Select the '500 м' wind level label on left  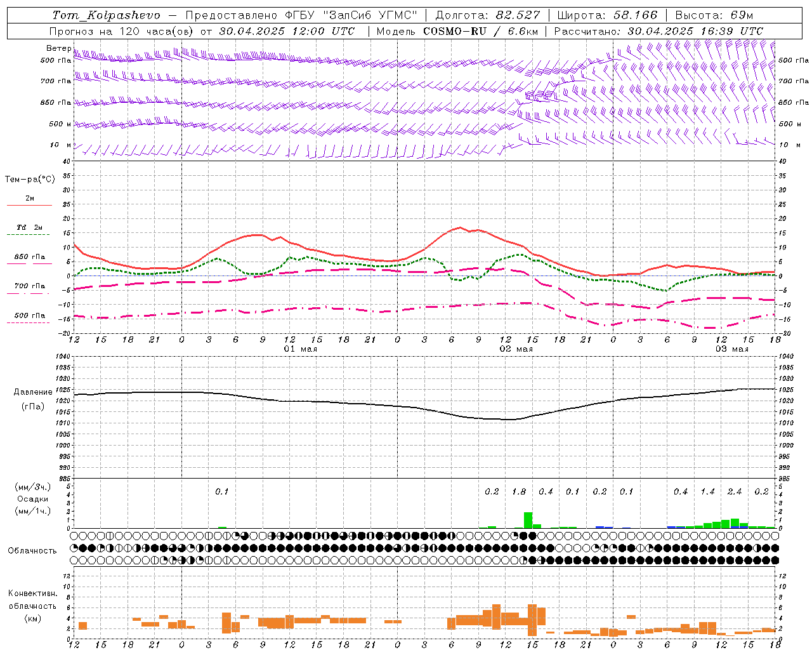click(60, 124)
